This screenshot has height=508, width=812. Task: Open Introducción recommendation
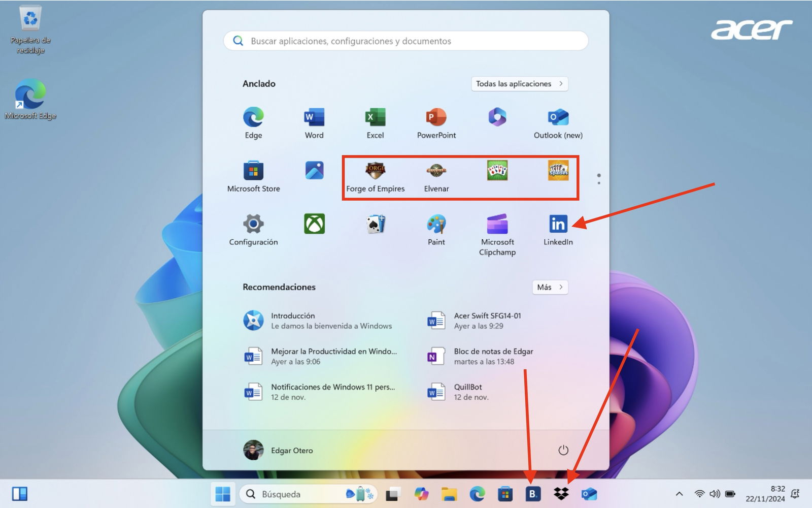[x=319, y=321]
